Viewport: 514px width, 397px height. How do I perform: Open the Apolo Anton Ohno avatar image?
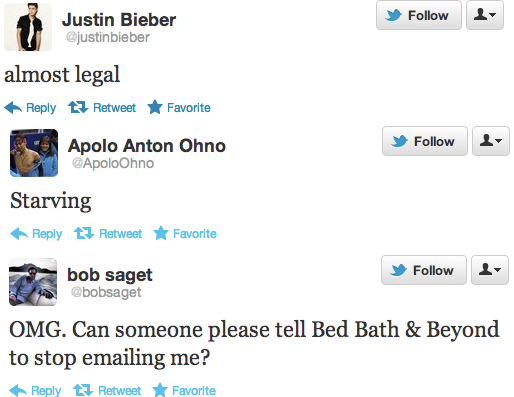tap(34, 153)
